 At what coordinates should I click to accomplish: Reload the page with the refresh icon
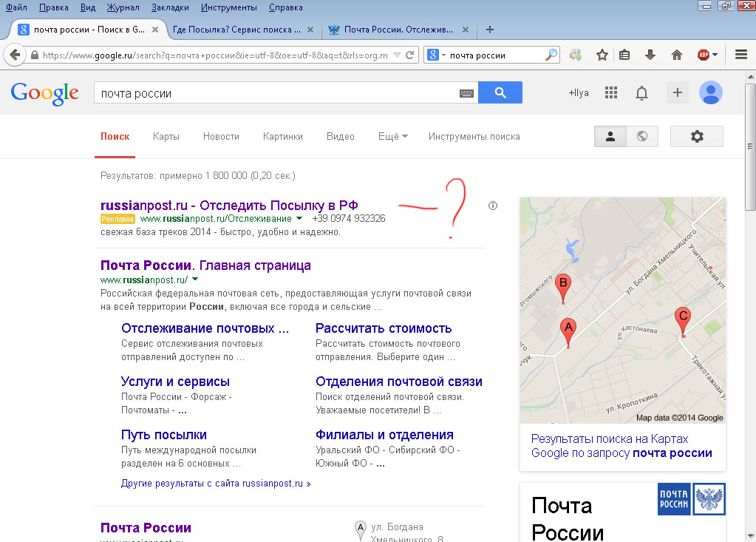pos(410,55)
